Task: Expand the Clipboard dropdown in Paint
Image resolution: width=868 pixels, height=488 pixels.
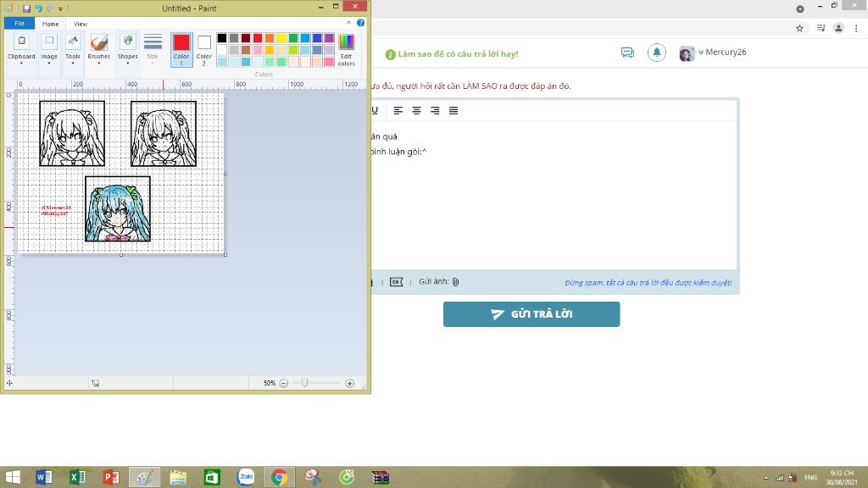Action: pyautogui.click(x=21, y=63)
